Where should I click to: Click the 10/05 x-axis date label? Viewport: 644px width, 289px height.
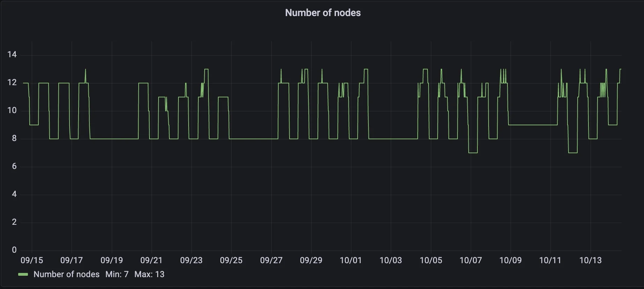point(431,260)
